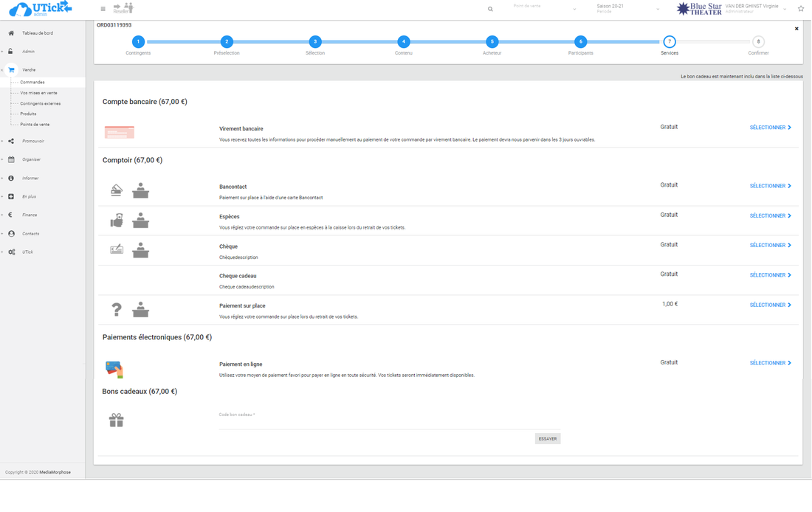The height and width of the screenshot is (512, 812).
Task: Go to step 5 Acheteur
Action: (492, 42)
